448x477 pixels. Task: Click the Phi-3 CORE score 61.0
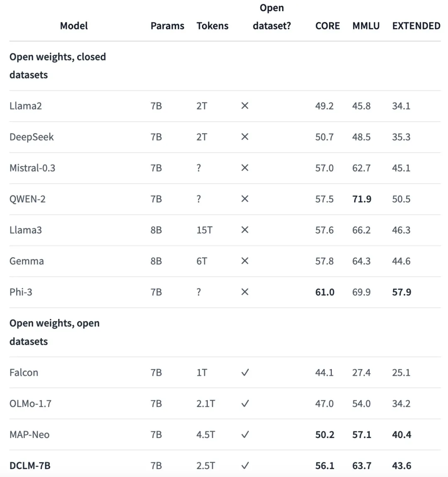click(325, 292)
